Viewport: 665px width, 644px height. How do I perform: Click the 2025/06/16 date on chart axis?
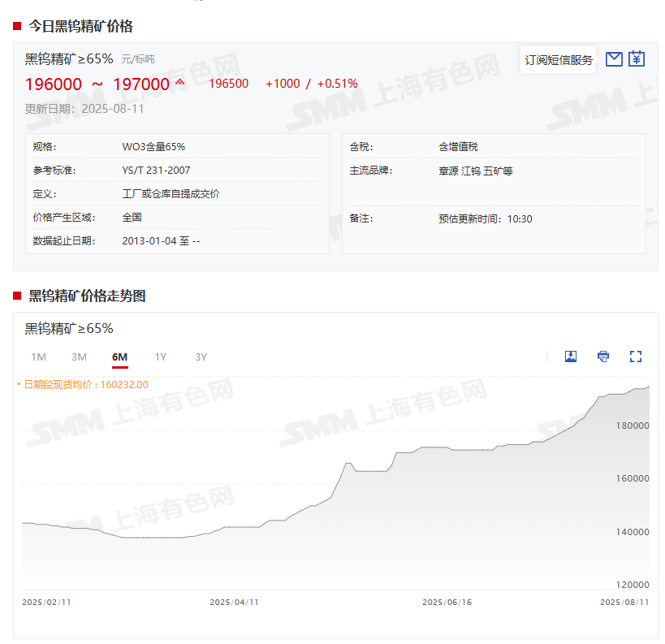(x=447, y=603)
